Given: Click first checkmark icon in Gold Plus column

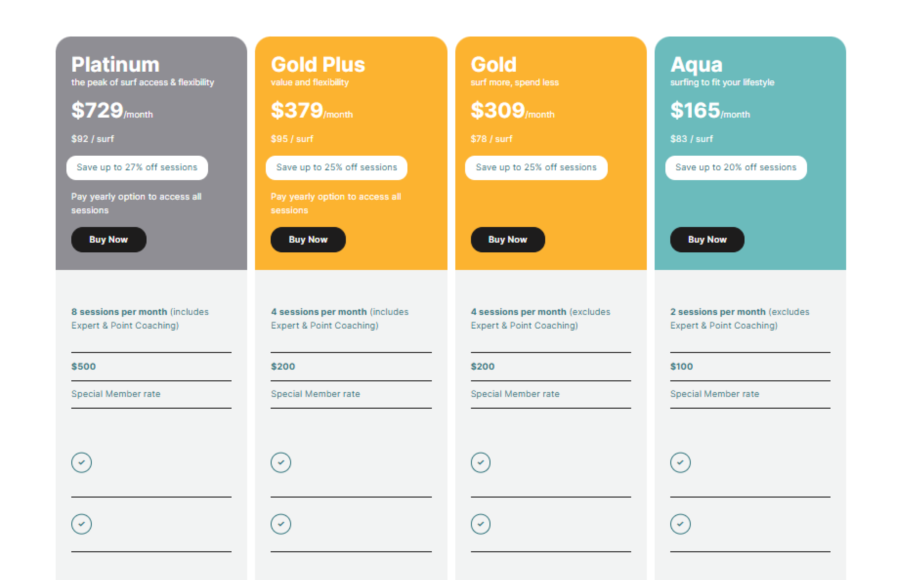Looking at the screenshot, I should click(x=281, y=462).
